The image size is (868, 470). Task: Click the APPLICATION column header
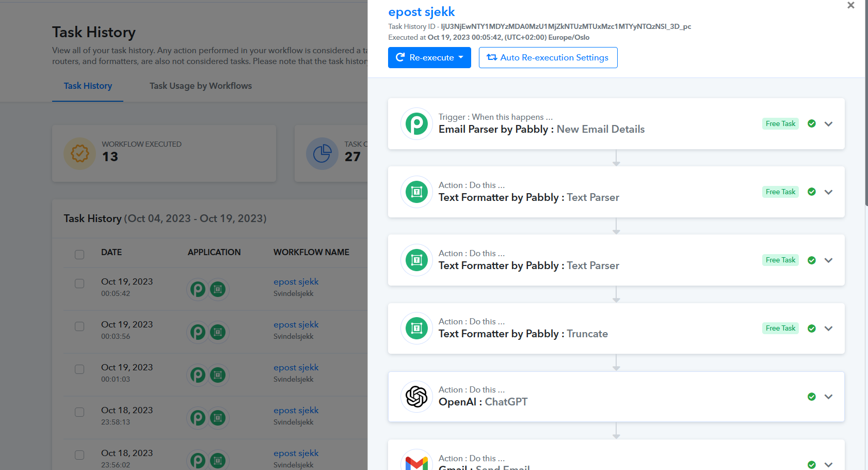click(x=214, y=252)
